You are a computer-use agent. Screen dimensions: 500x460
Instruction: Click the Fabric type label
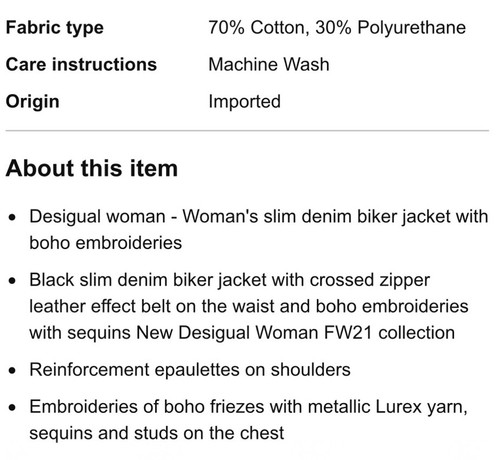tap(55, 27)
